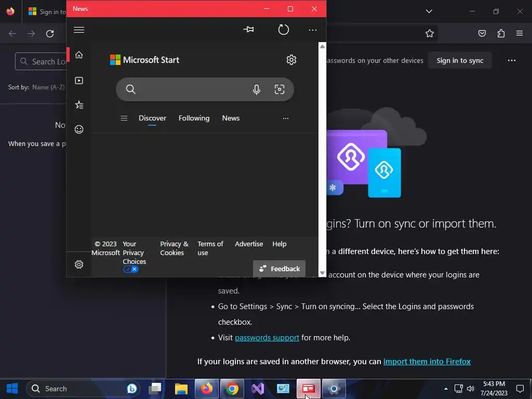Screen dimensions: 532x399
Task: Open Firefox logins more options menu
Action: point(512,60)
